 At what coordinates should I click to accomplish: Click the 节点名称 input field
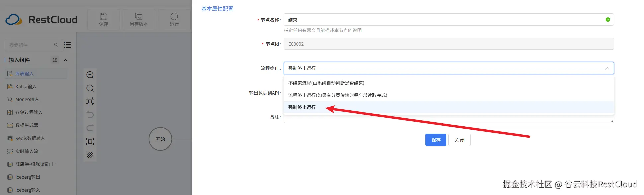tap(449, 20)
